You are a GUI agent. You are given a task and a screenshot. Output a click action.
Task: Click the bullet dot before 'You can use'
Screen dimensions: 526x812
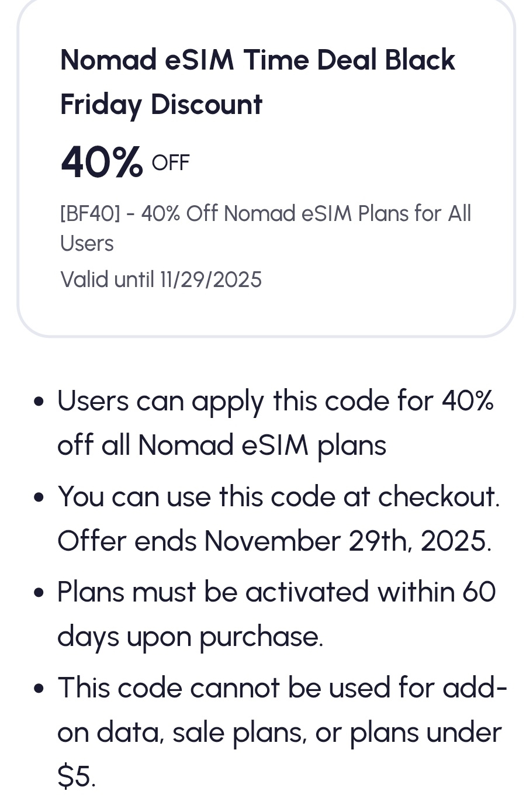[39, 497]
